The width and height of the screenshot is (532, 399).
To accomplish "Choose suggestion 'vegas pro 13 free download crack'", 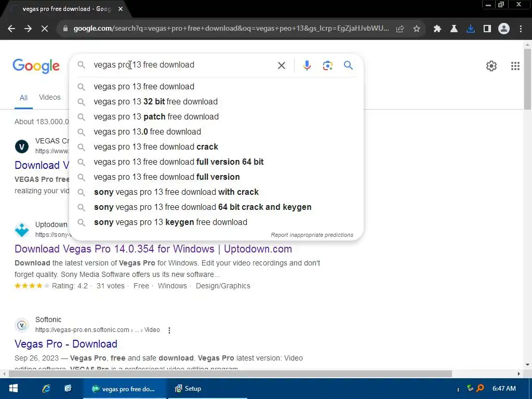I will point(216,147).
